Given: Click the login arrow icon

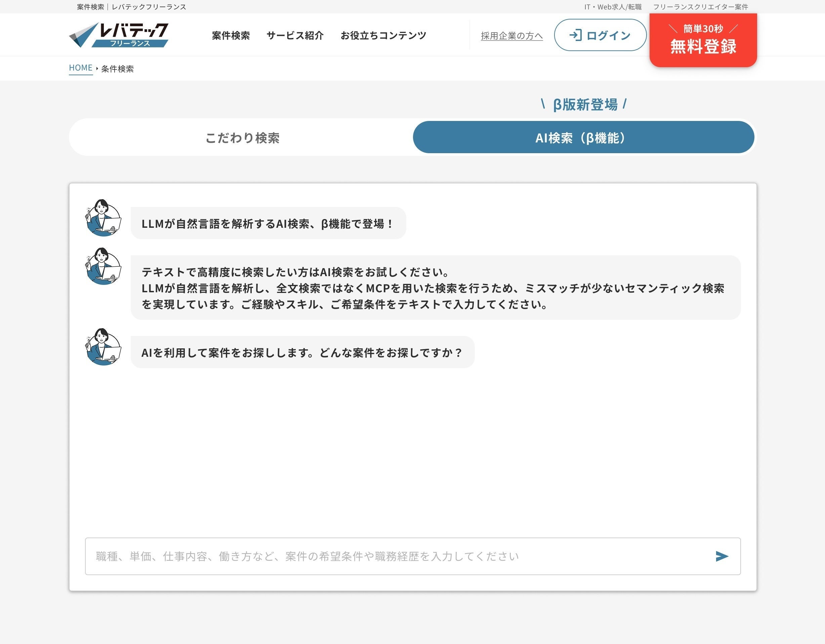Looking at the screenshot, I should (575, 35).
